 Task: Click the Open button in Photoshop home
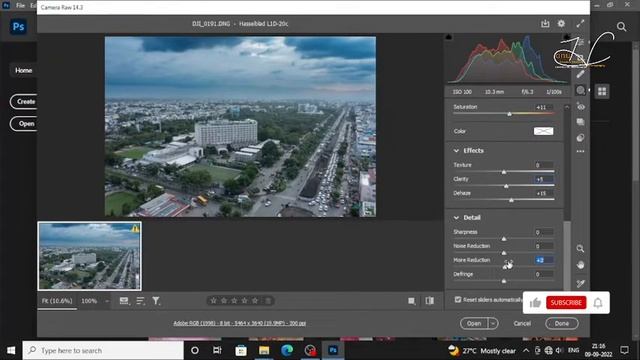coord(24,124)
